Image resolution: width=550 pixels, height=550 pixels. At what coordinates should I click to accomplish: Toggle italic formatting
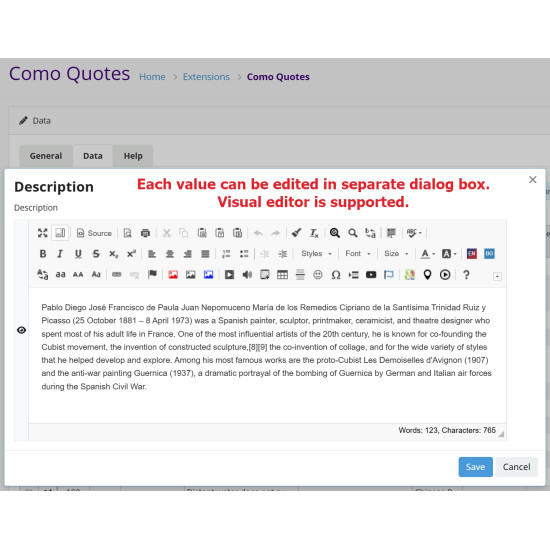coord(60,254)
